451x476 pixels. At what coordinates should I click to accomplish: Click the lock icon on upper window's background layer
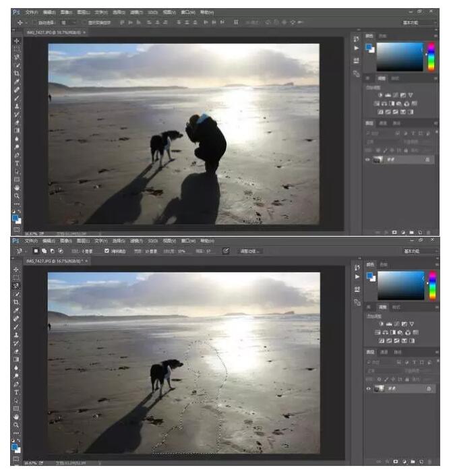pyautogui.click(x=427, y=160)
